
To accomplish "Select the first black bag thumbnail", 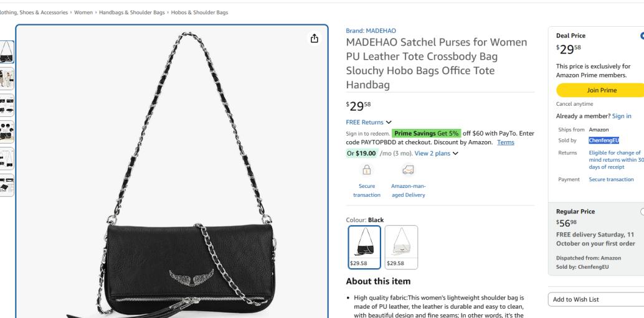I will 6,52.
